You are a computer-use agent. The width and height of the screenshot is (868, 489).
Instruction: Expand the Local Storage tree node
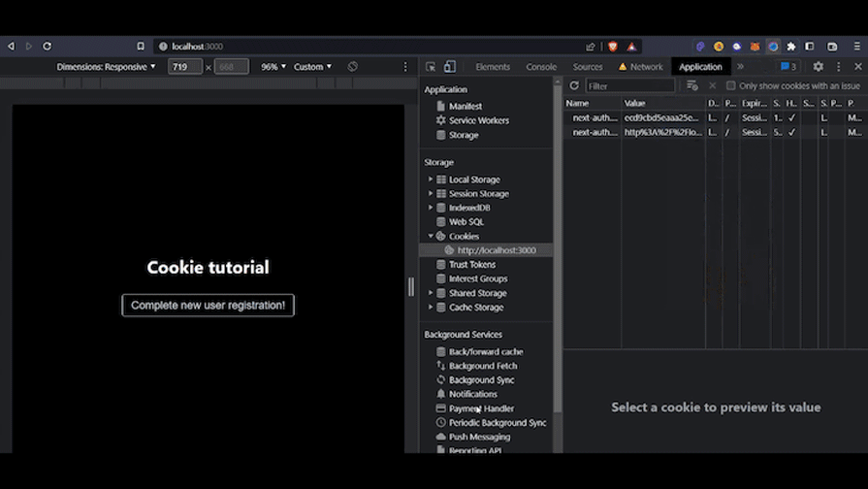pos(431,179)
